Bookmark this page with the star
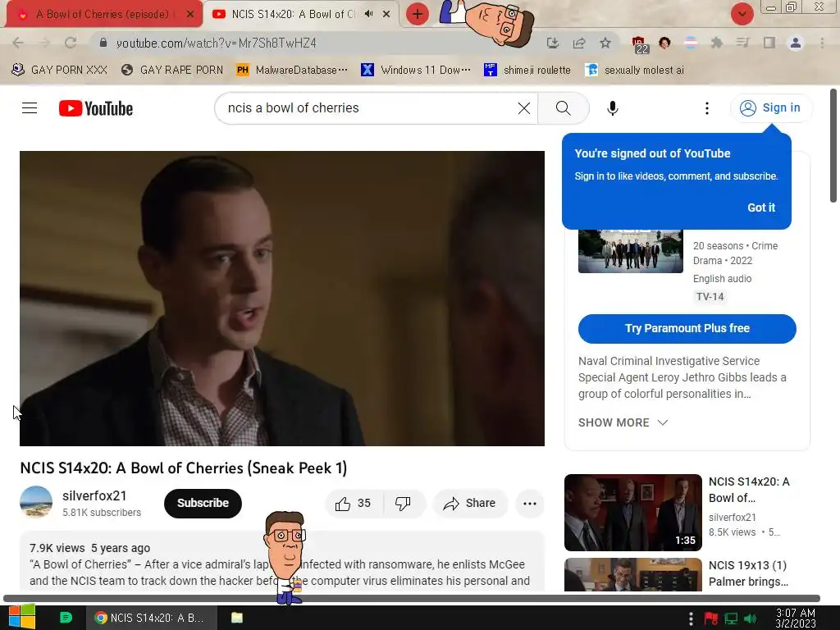The width and height of the screenshot is (840, 630). 605,43
